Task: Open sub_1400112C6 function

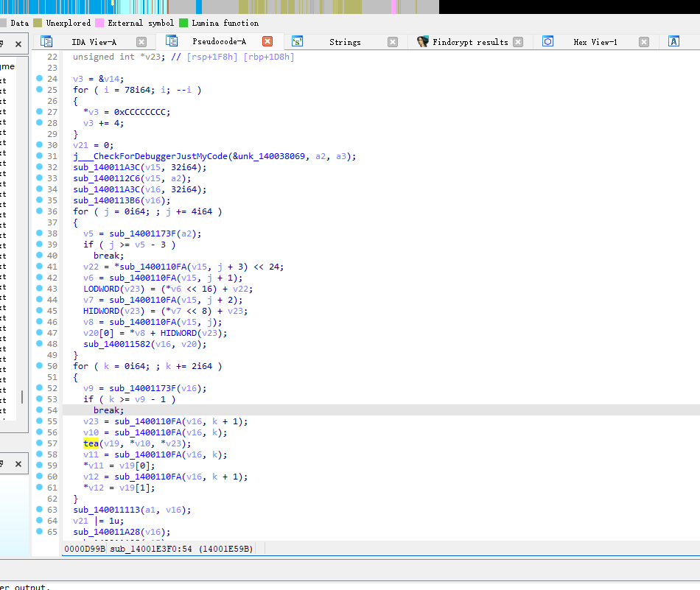Action: (106, 178)
